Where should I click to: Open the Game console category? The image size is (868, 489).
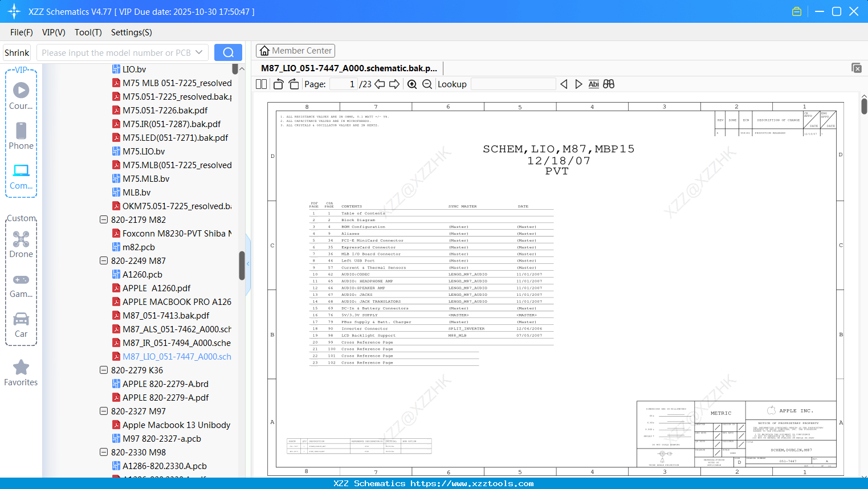click(21, 285)
